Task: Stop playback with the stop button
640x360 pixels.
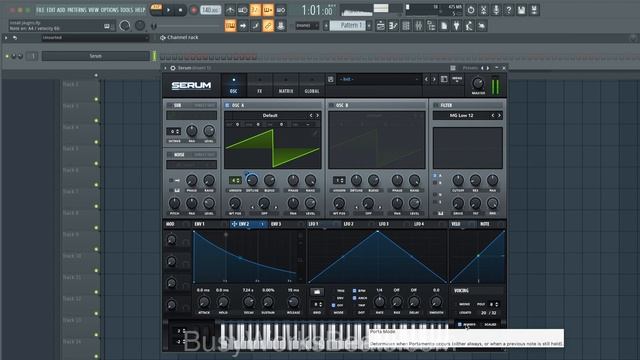Action: coord(180,10)
